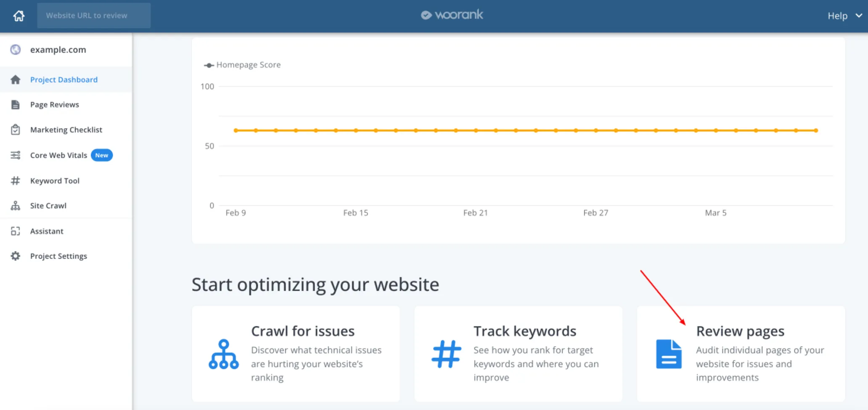Click the last data point on score line
This screenshot has width=868, height=410.
click(816, 131)
